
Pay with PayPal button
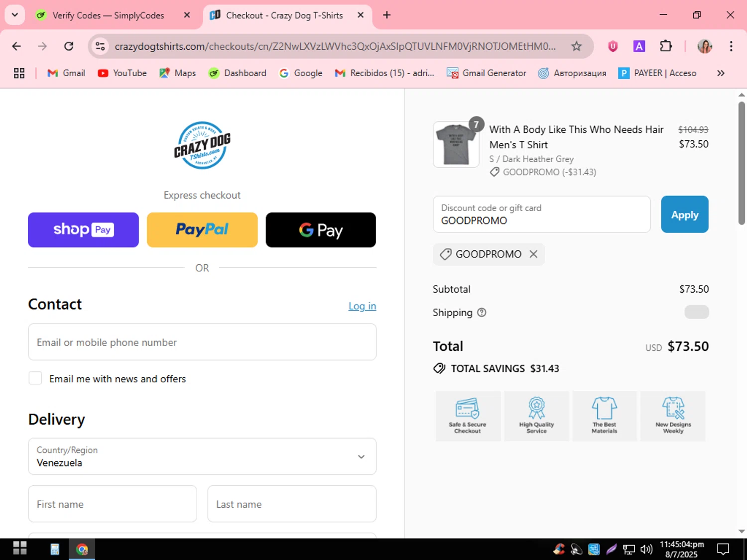pos(202,230)
